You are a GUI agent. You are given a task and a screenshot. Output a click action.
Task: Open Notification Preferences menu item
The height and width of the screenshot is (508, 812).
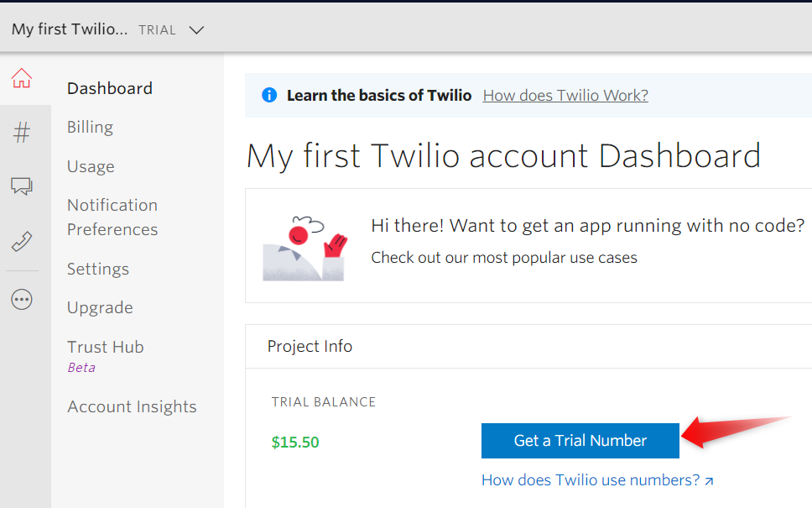click(x=112, y=217)
